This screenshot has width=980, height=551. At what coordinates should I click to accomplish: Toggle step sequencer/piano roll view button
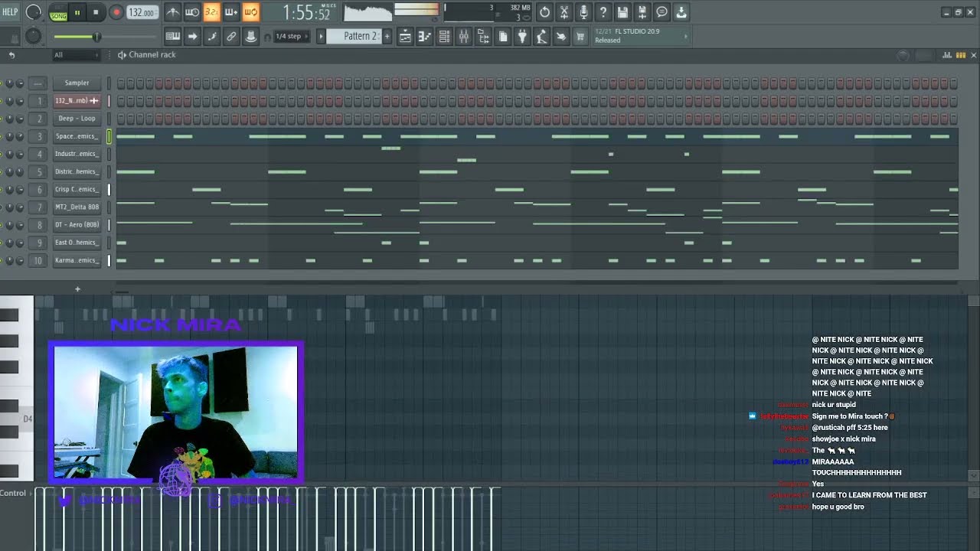[x=961, y=55]
